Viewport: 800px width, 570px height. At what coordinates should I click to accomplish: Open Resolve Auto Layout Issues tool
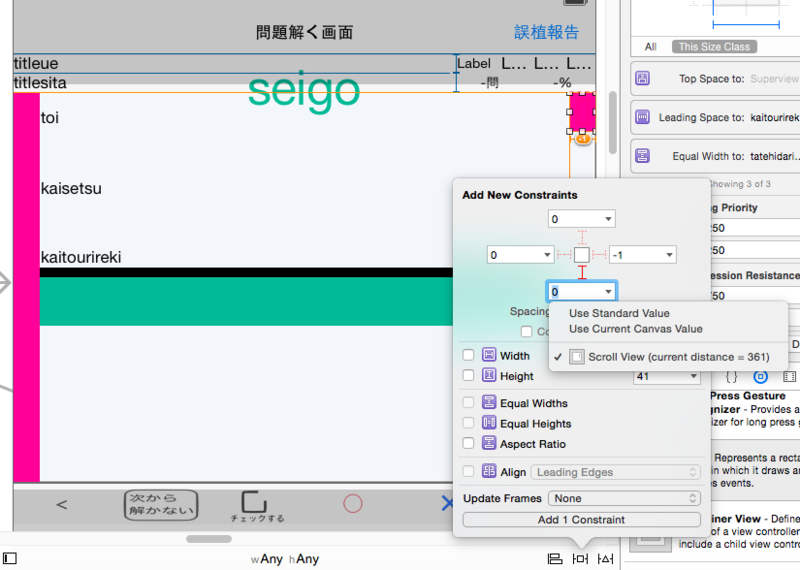click(x=605, y=559)
